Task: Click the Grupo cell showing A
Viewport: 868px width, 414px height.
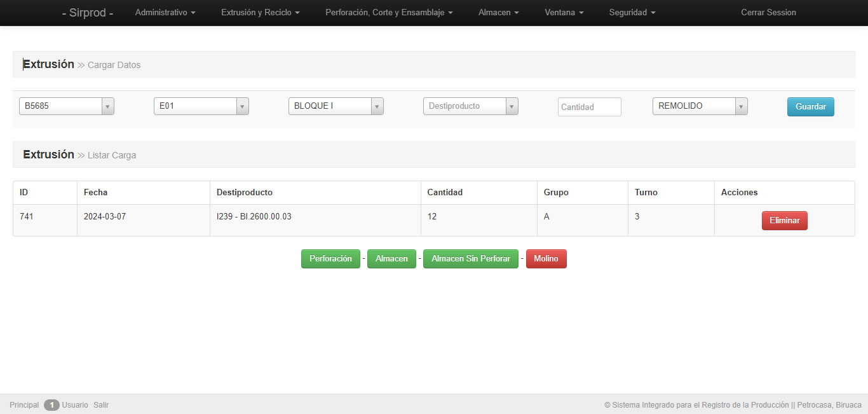Action: pos(583,220)
